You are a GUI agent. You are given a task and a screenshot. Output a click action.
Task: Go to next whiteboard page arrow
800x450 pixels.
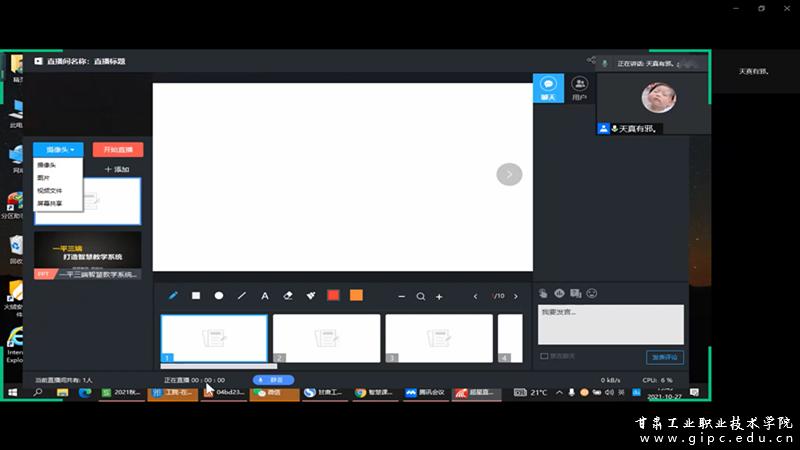pos(516,296)
